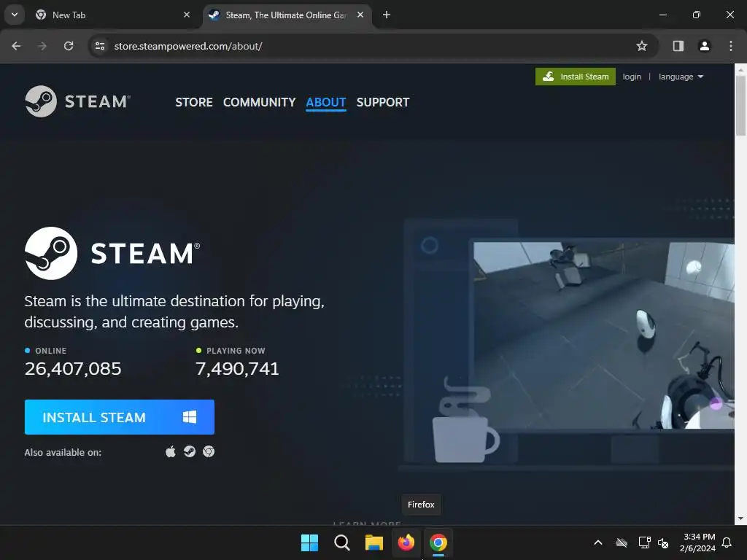The height and width of the screenshot is (560, 747).
Task: Click the 'Also available on:' text
Action: 63,452
